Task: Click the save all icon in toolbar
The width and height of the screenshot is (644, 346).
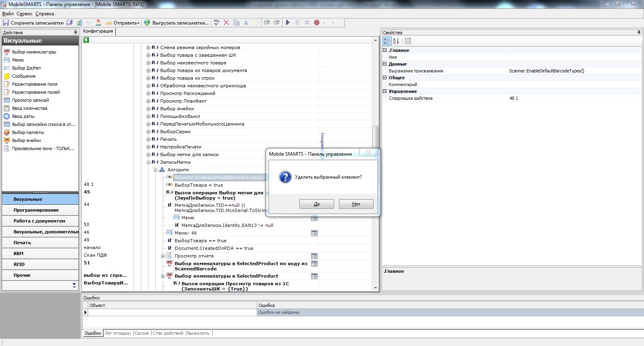Action: (70, 23)
